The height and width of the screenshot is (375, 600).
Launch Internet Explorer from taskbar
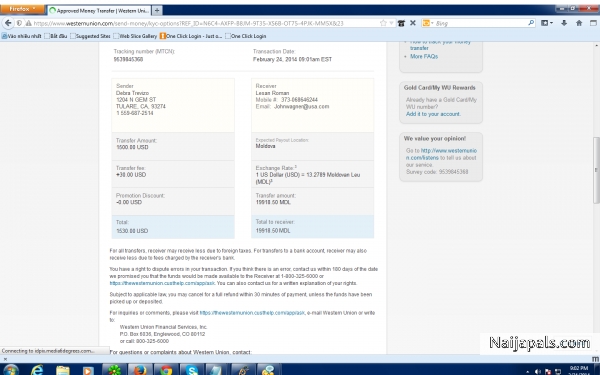click(x=37, y=370)
